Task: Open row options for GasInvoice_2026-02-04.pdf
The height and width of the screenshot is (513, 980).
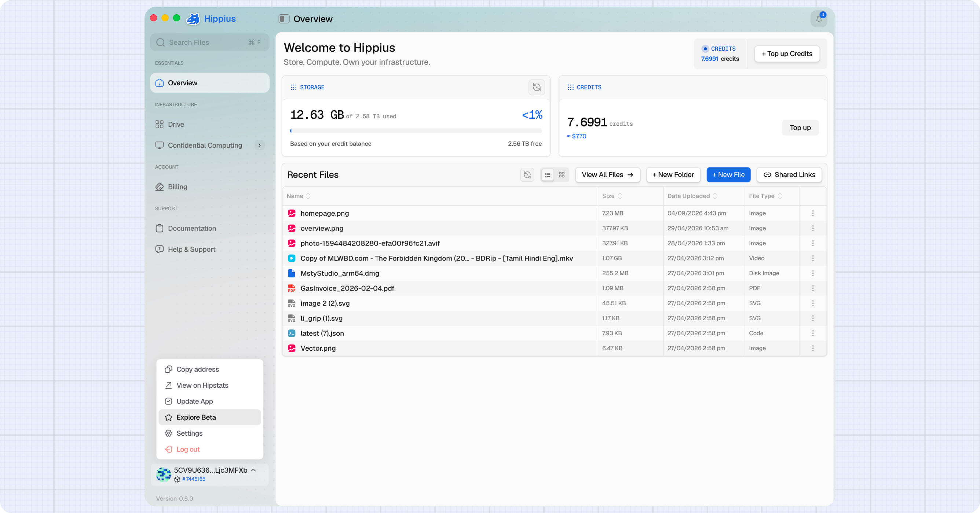Action: point(813,288)
